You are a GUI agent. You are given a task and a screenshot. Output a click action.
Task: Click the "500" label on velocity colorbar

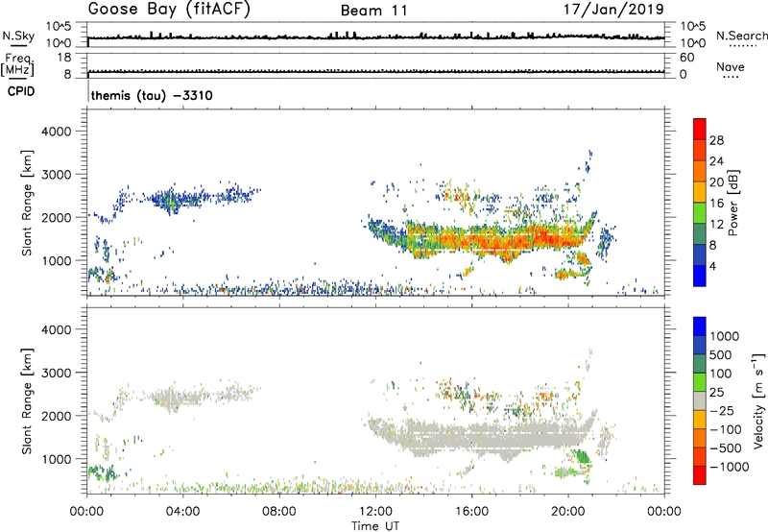[x=721, y=355]
